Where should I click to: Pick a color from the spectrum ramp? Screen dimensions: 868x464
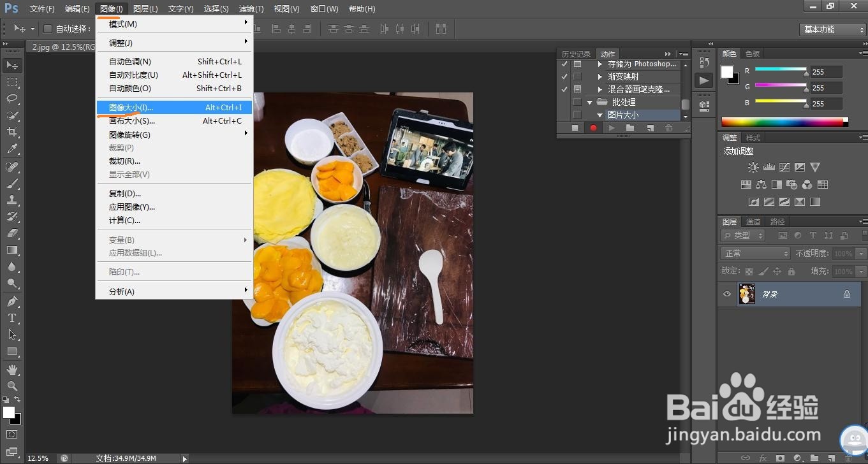(784, 122)
